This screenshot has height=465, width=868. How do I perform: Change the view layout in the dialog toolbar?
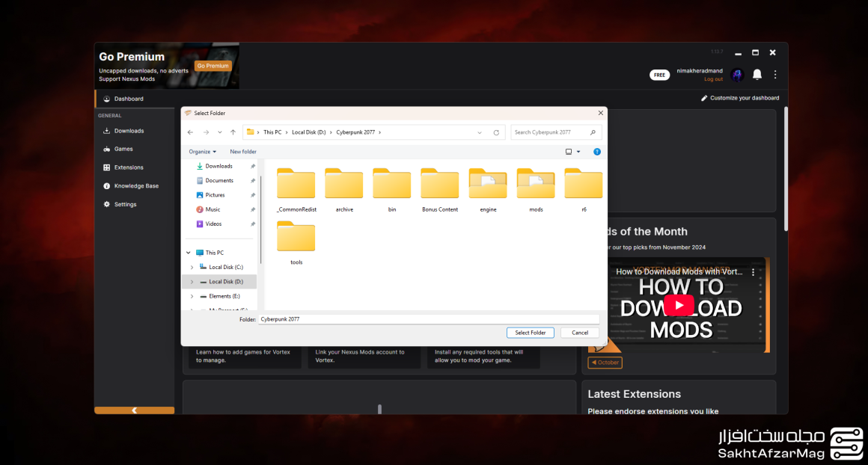click(x=569, y=152)
